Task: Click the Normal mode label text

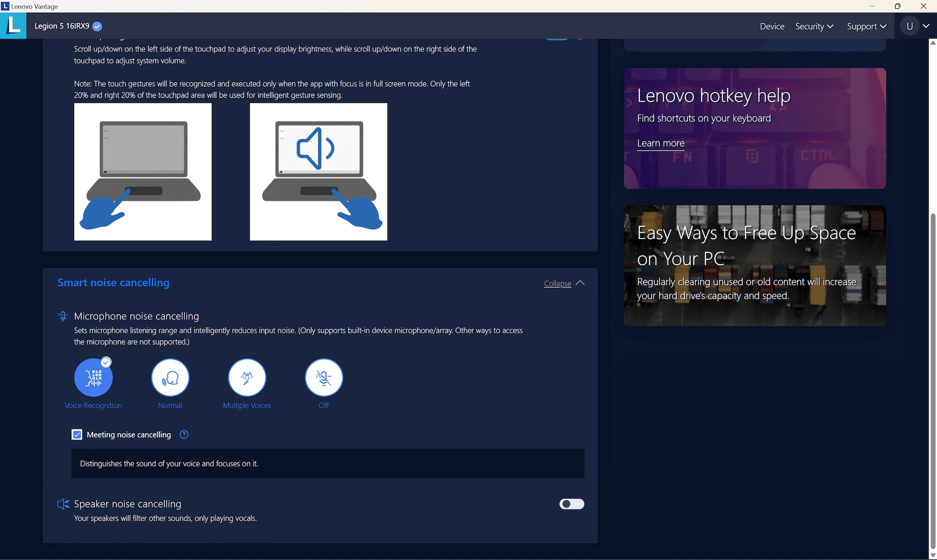Action: click(x=170, y=406)
